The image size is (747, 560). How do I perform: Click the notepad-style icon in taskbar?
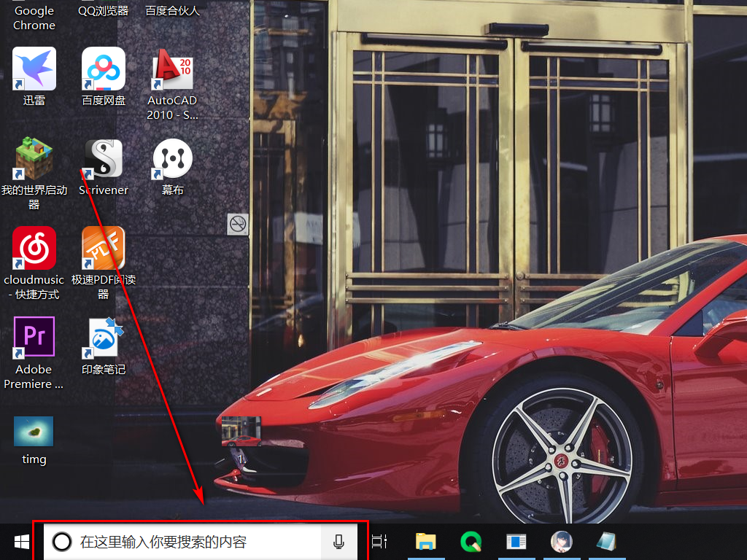coord(606,542)
